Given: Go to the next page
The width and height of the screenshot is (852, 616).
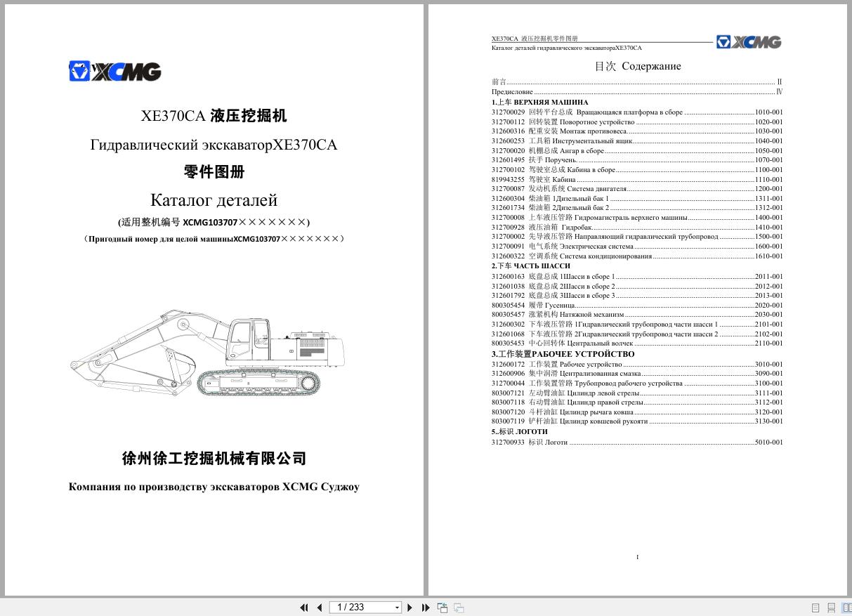Looking at the screenshot, I should 409,607.
